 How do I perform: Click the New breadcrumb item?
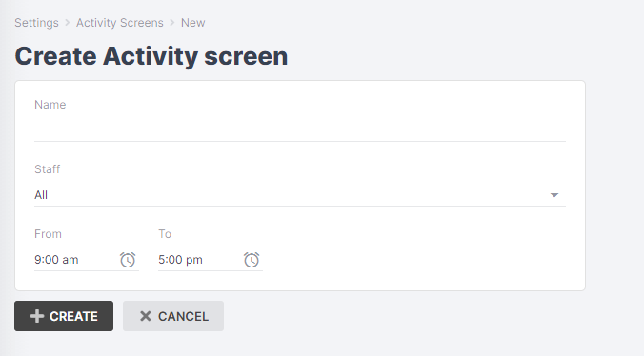tap(193, 23)
